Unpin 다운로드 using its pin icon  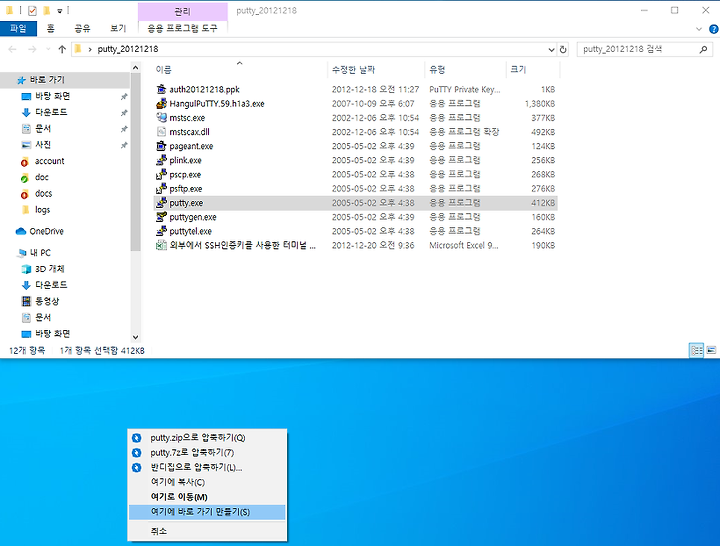124,113
